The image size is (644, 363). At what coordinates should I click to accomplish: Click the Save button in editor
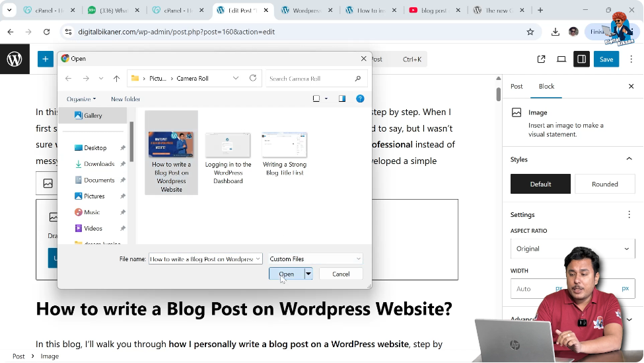[606, 60]
